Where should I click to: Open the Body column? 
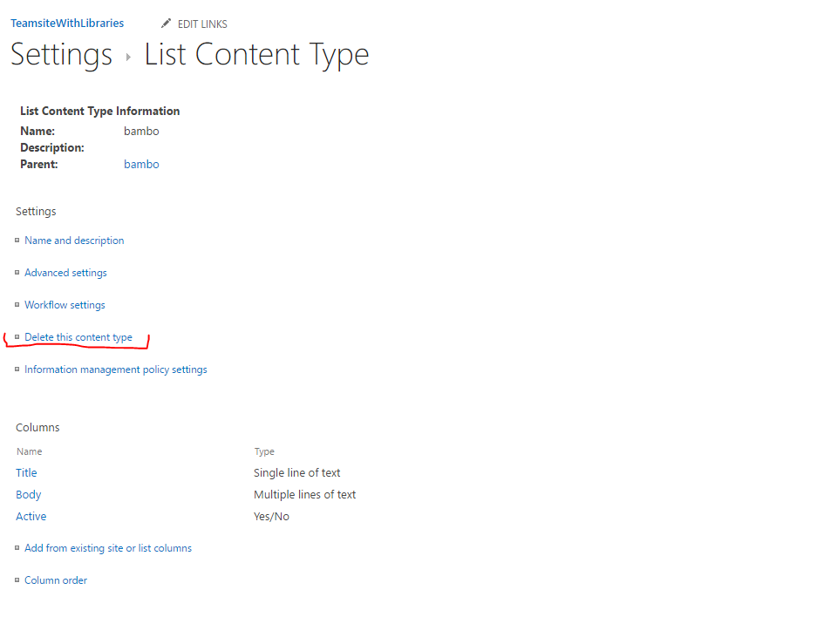pos(28,495)
